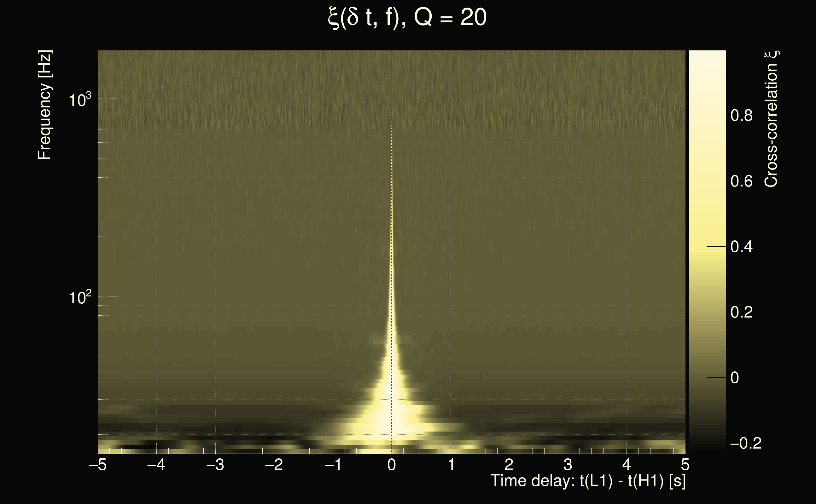Select the 10² frequency tick label
The image size is (816, 504).
pyautogui.click(x=80, y=297)
